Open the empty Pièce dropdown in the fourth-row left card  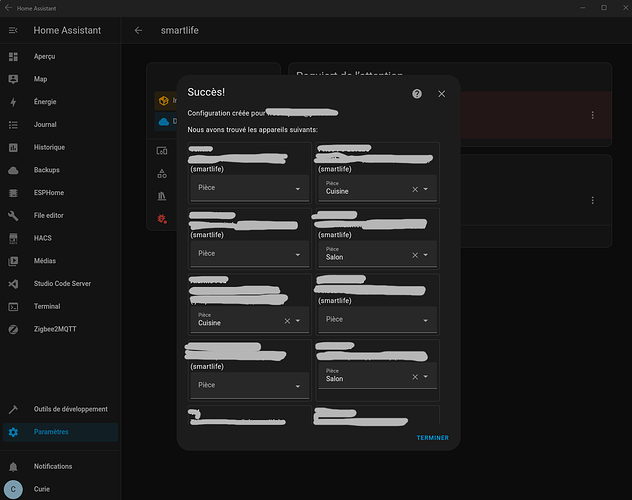[249, 385]
